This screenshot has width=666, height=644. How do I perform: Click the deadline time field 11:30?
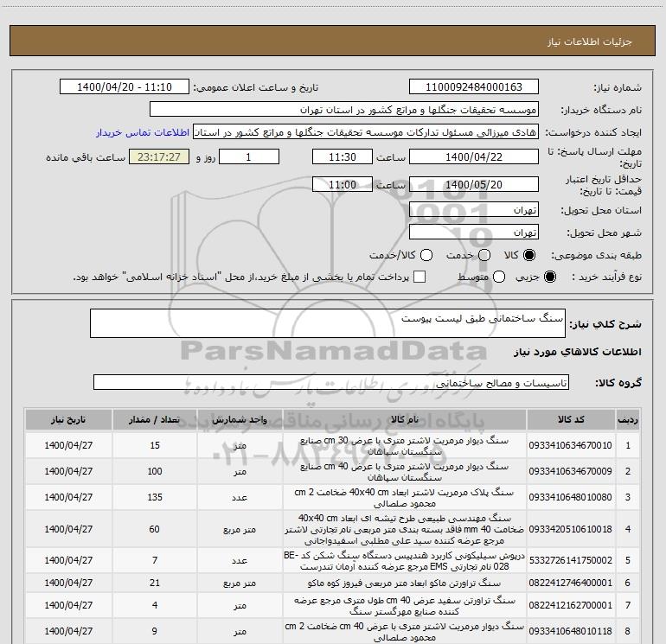click(343, 156)
